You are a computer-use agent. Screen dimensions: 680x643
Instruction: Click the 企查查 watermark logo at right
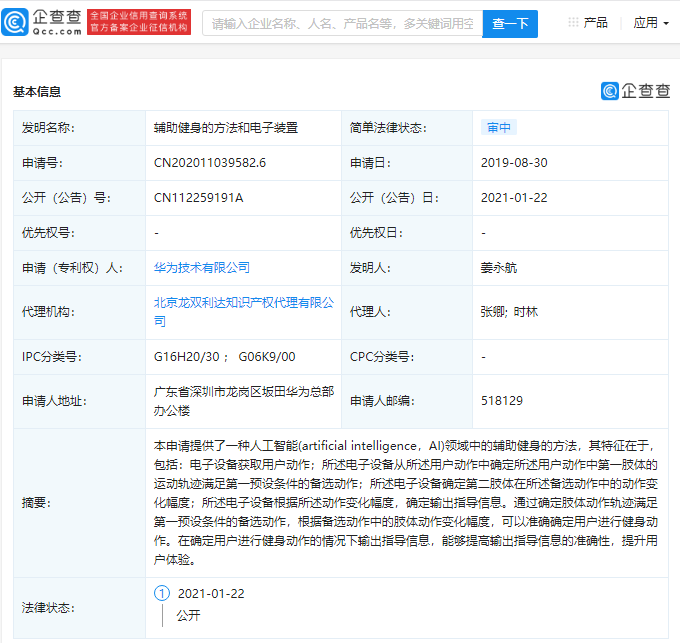pyautogui.click(x=636, y=91)
